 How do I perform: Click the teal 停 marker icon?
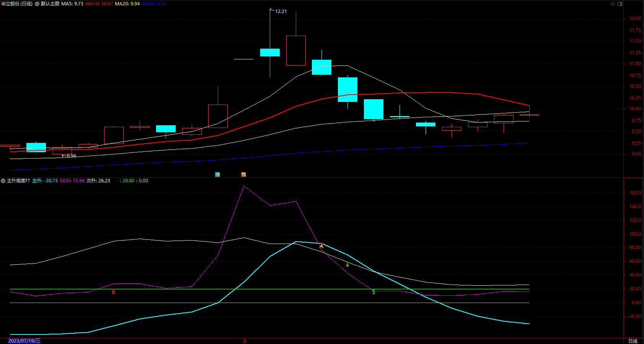(x=217, y=174)
